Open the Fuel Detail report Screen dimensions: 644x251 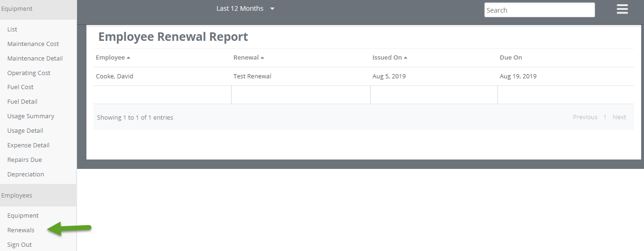22,101
